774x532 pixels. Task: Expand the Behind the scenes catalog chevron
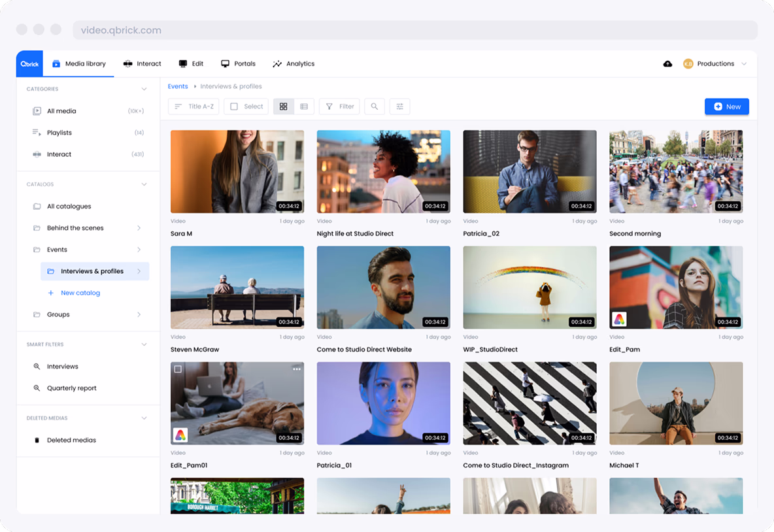click(139, 227)
